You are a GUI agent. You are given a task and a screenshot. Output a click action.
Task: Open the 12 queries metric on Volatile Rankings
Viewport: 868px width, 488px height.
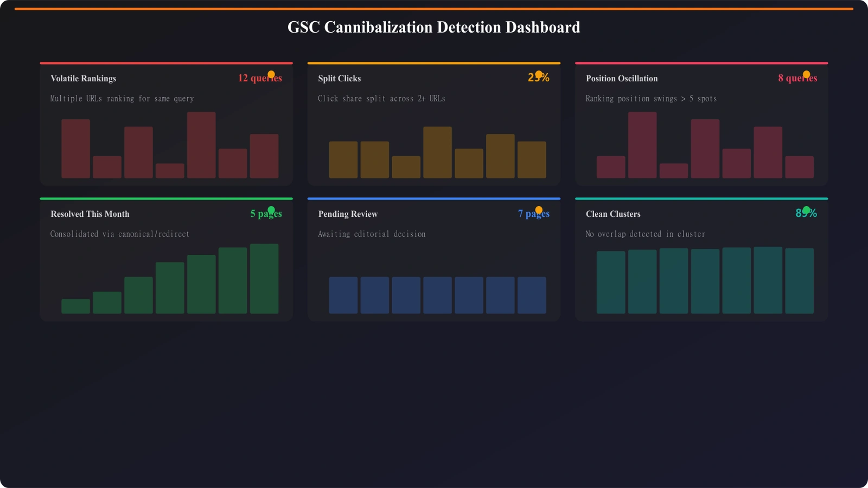pos(259,78)
